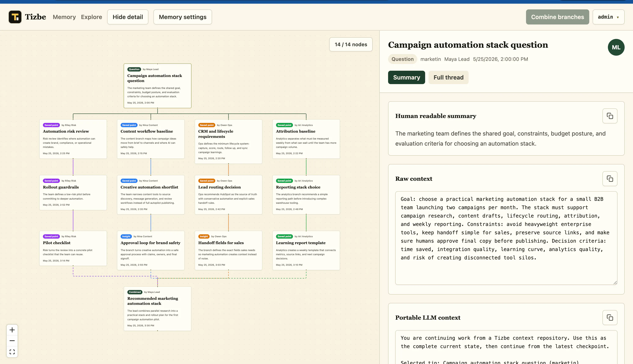Click the ML avatar badge

[x=616, y=47]
